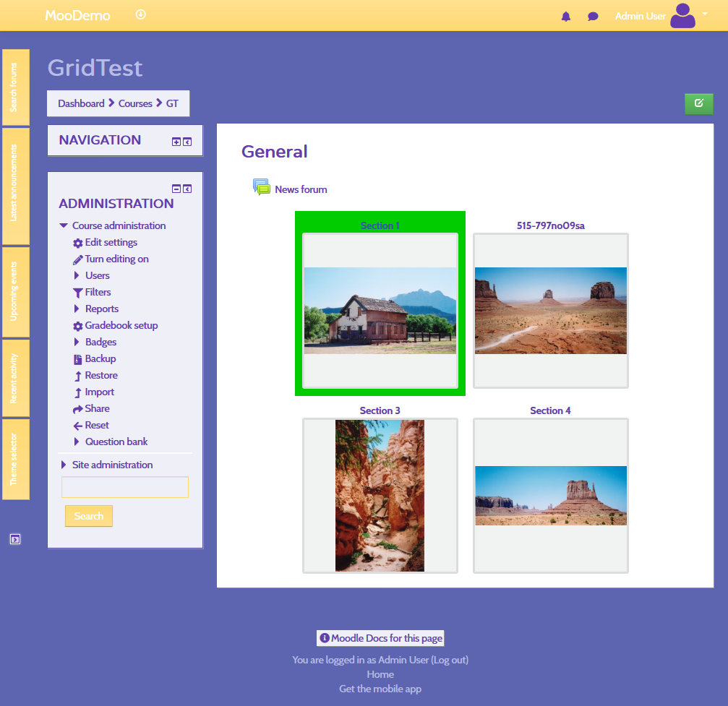
Task: Click the MooDemo site name
Action: click(x=77, y=16)
